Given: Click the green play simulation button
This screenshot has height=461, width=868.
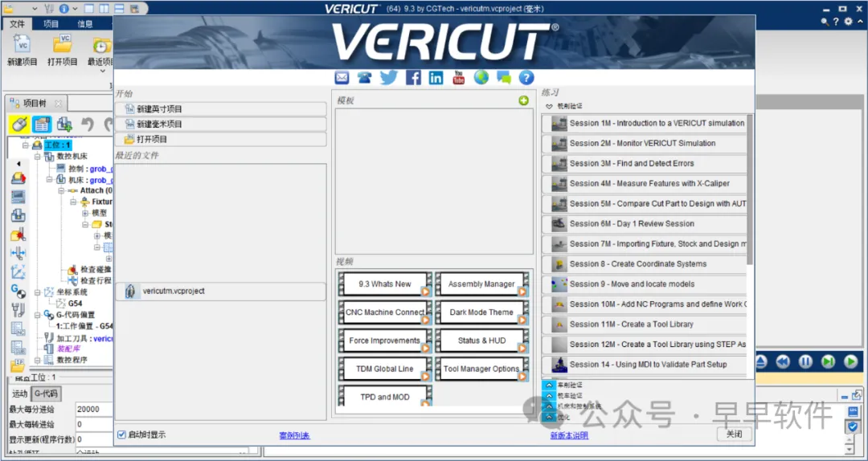Looking at the screenshot, I should point(851,362).
